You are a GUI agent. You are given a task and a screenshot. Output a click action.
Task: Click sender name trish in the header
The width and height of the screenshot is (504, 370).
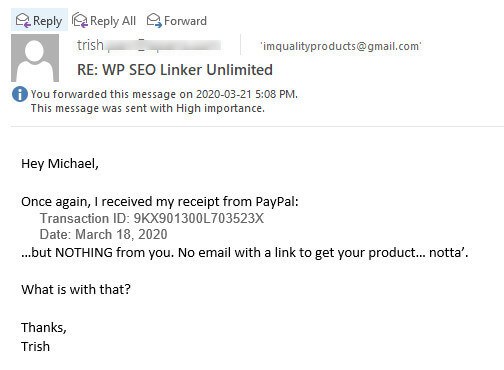[x=90, y=45]
